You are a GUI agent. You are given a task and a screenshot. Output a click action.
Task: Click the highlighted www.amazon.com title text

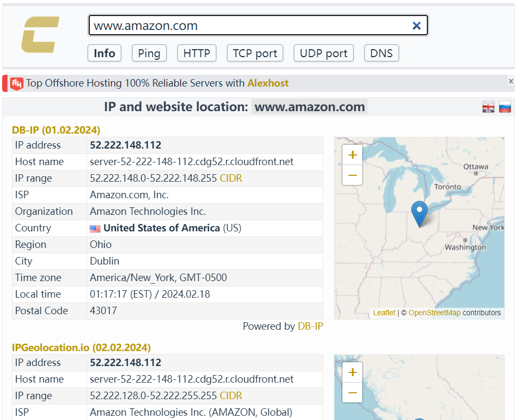pyautogui.click(x=309, y=107)
